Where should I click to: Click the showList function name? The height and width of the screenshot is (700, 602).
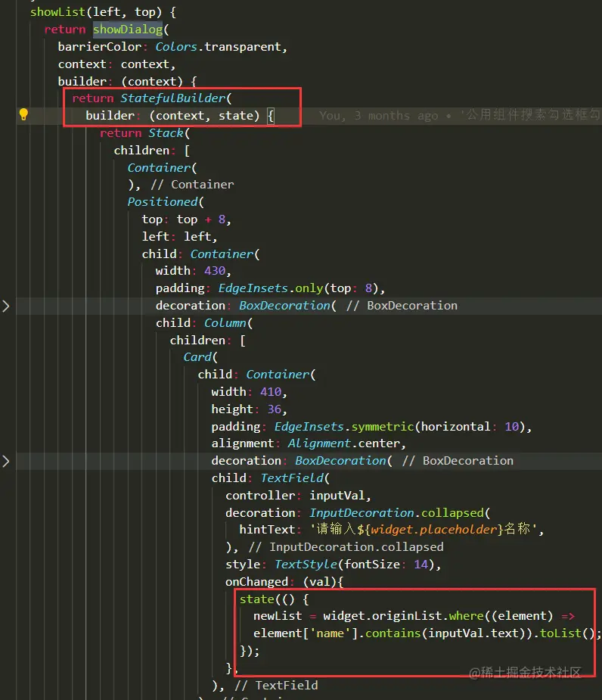coord(57,12)
